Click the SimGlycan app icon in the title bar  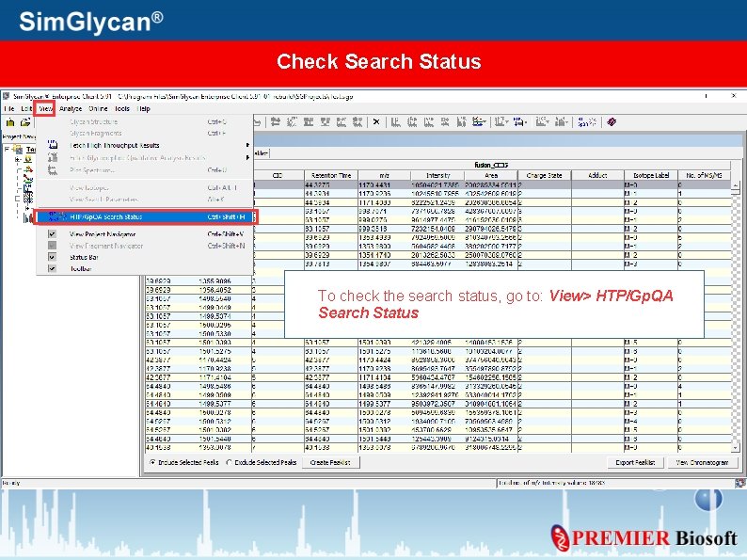point(7,96)
